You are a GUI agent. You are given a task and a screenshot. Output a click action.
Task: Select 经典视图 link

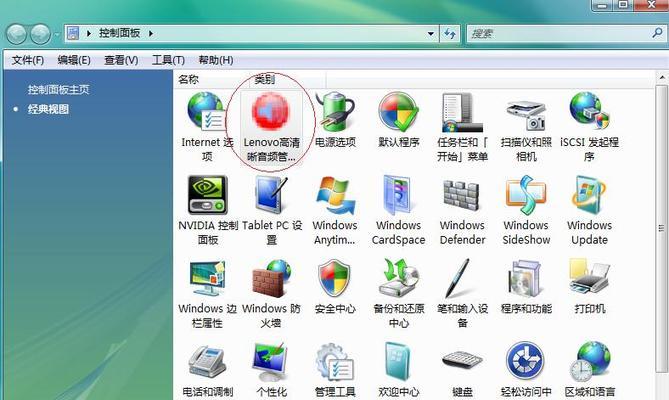click(48, 109)
